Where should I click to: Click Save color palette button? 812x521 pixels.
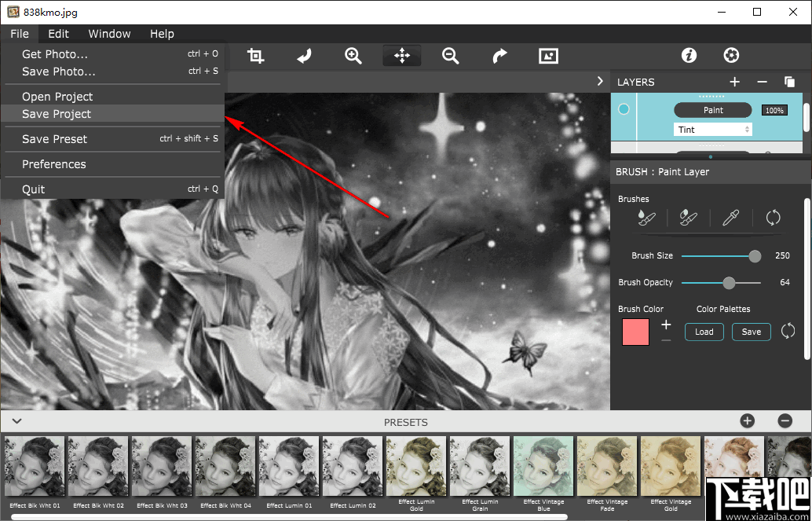[x=752, y=332]
